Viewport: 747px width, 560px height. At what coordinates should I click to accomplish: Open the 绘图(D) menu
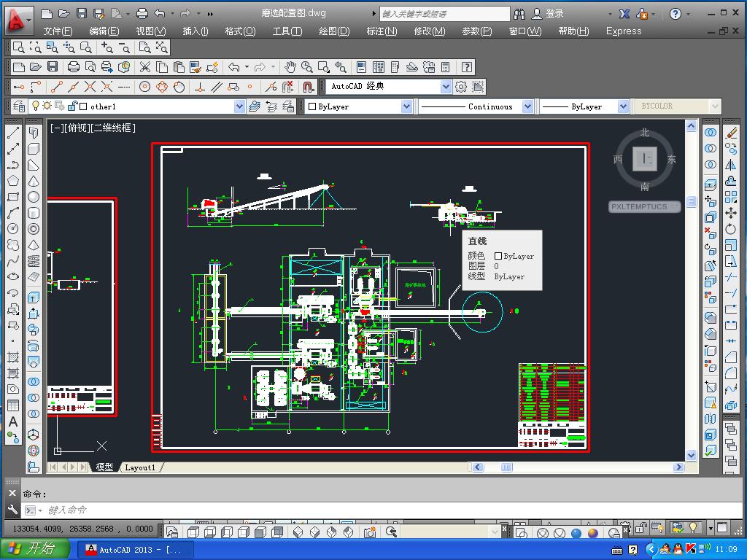334,31
